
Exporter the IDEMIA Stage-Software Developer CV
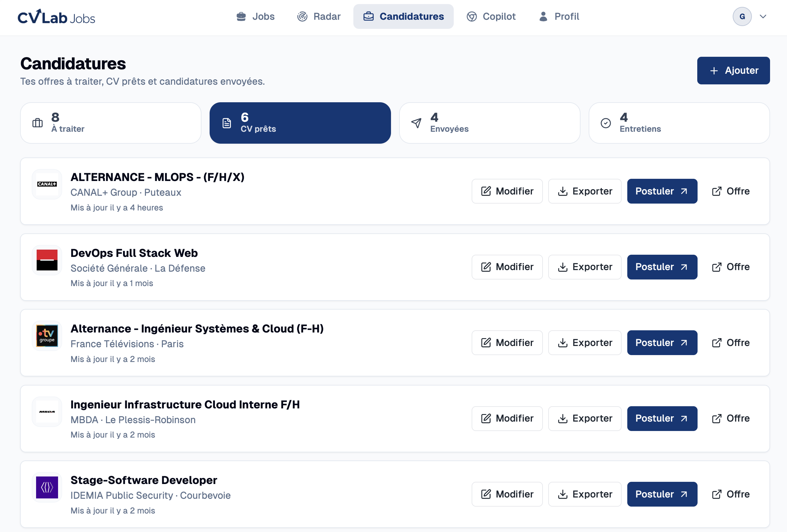(x=585, y=494)
